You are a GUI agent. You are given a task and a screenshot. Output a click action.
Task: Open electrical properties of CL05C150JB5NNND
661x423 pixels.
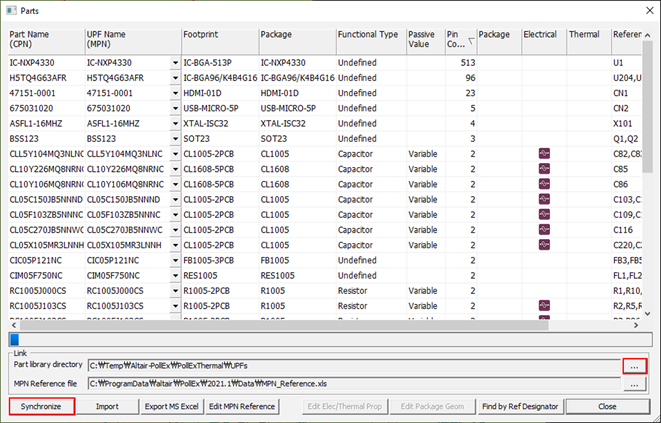pos(543,199)
